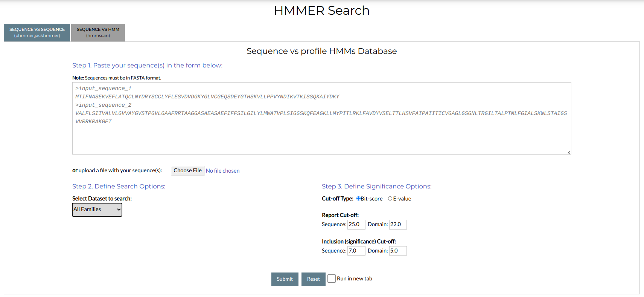Image resolution: width=644 pixels, height=297 pixels.
Task: Submit the HMMER search form
Action: tap(285, 279)
